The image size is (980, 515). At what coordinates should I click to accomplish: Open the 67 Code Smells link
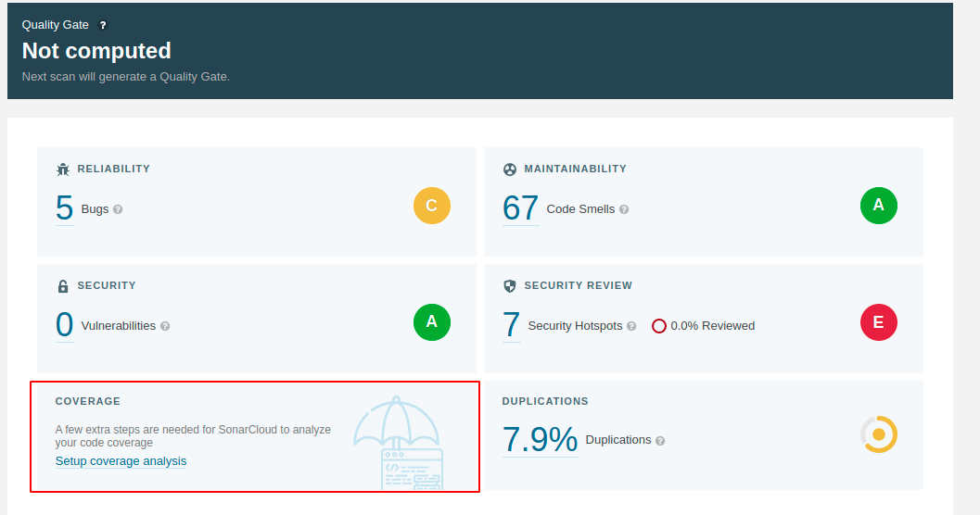coord(520,208)
